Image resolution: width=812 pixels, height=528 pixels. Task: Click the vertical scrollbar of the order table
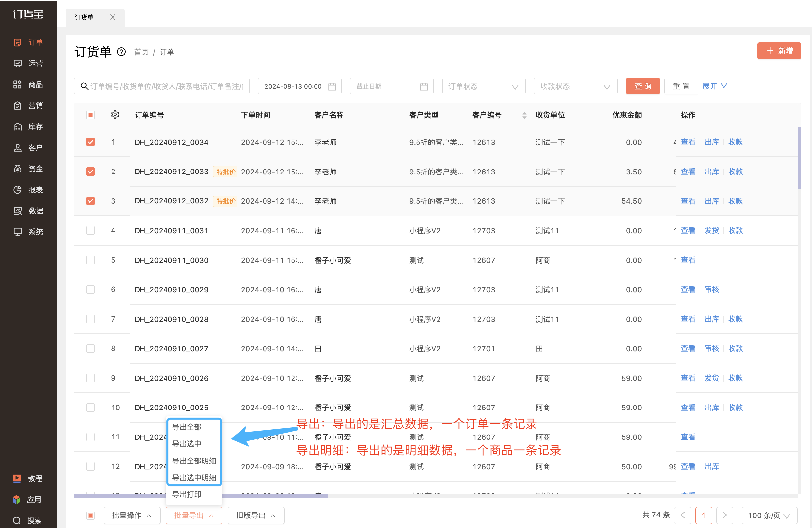(x=799, y=158)
